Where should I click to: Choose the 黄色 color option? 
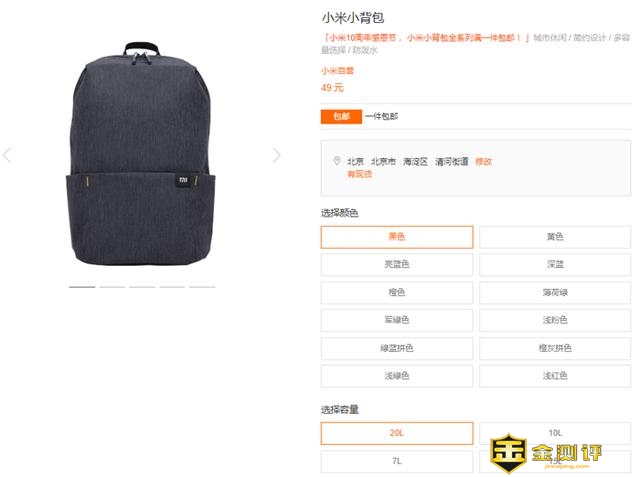[x=555, y=237]
